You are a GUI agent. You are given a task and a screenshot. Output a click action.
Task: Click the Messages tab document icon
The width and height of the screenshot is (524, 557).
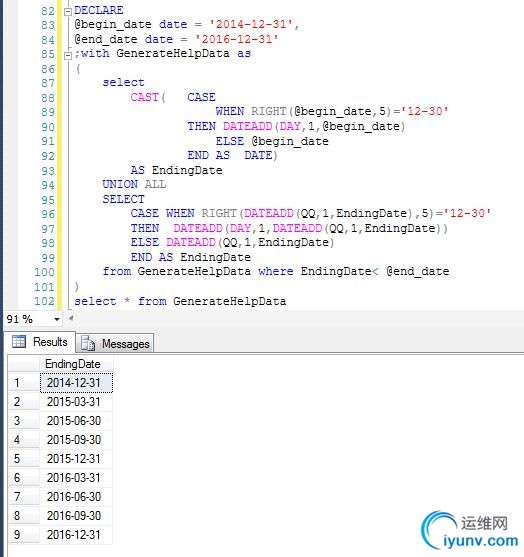(88, 344)
